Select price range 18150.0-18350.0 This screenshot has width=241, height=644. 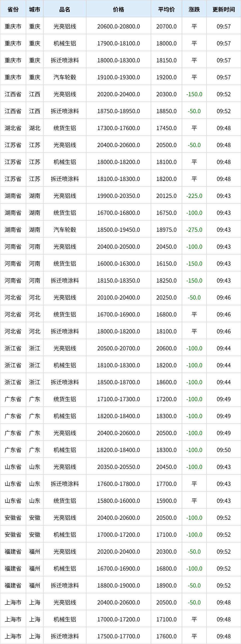tap(119, 280)
